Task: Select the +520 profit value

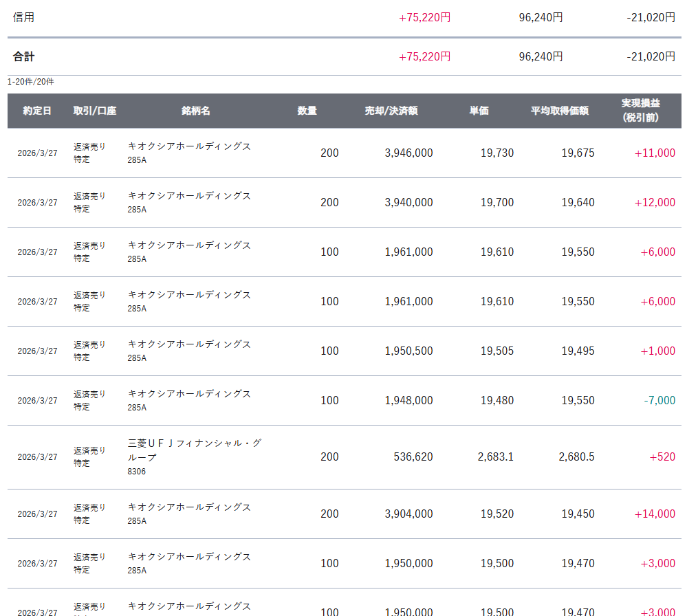Action: [662, 456]
